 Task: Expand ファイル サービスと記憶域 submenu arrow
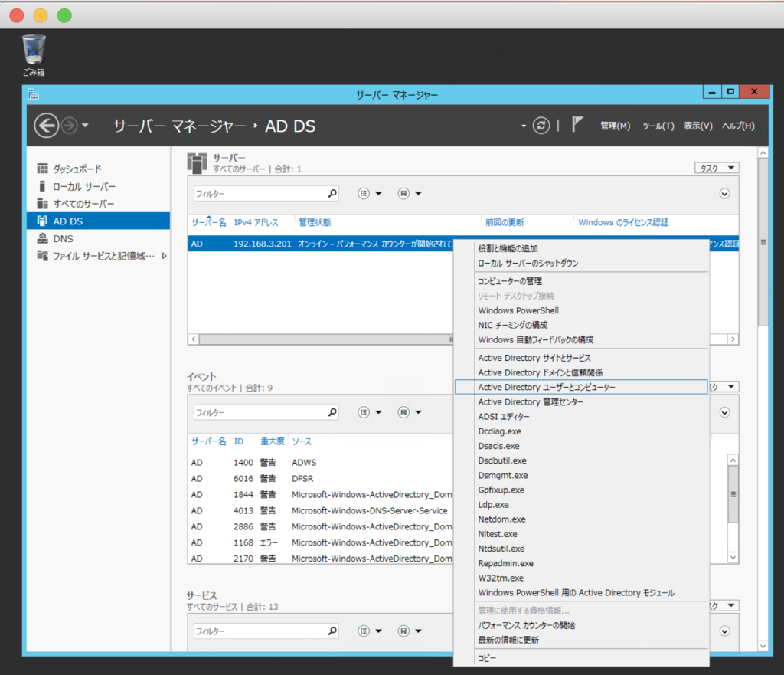click(x=164, y=256)
